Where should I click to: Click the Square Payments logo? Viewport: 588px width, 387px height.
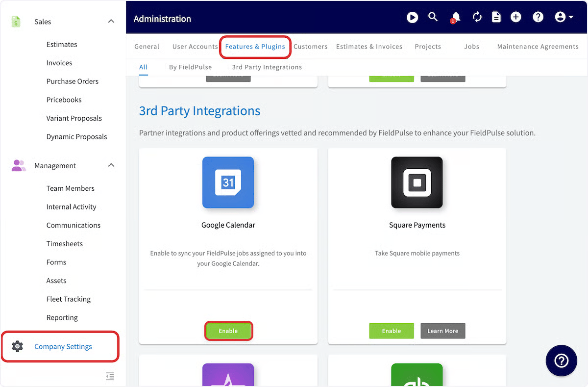(417, 182)
